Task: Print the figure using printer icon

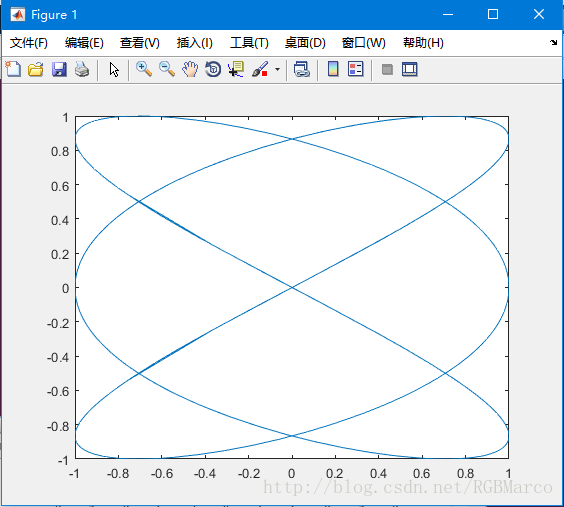Action: pyautogui.click(x=82, y=69)
